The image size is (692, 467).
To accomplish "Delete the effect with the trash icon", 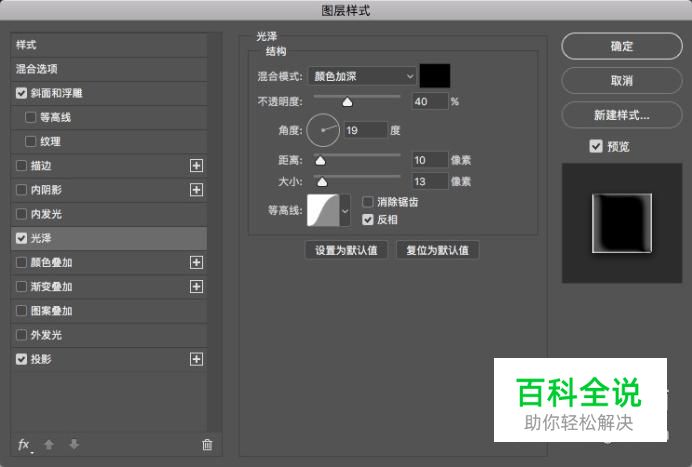I will 207,444.
